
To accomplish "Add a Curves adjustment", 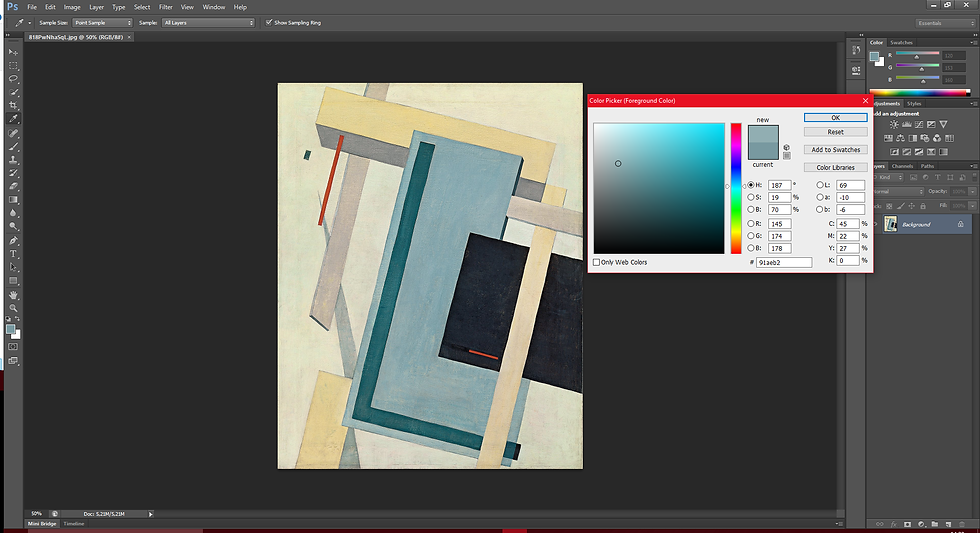I will [x=919, y=124].
